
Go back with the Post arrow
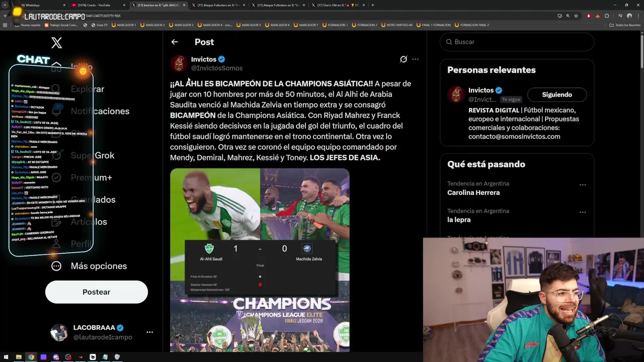[175, 42]
